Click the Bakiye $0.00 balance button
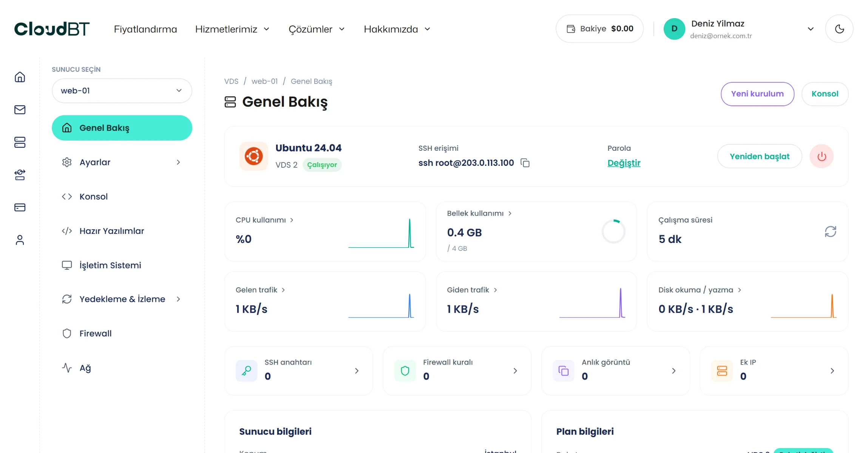 click(x=600, y=29)
